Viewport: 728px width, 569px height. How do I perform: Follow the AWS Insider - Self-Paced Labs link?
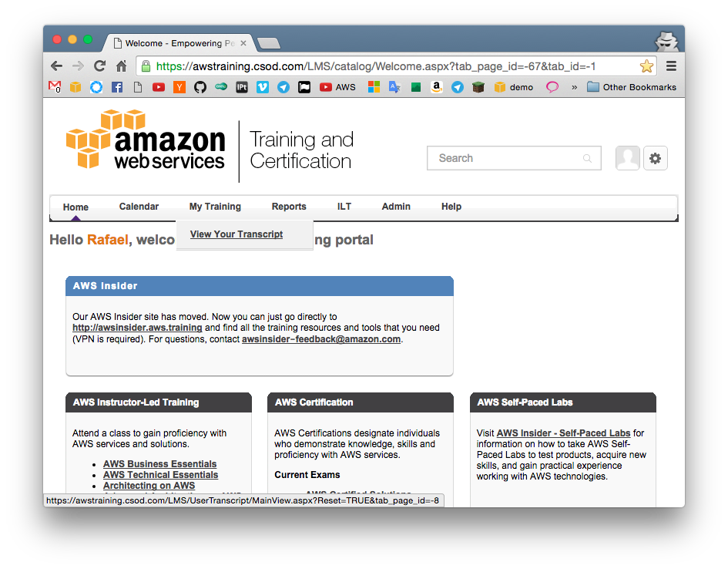tap(564, 433)
